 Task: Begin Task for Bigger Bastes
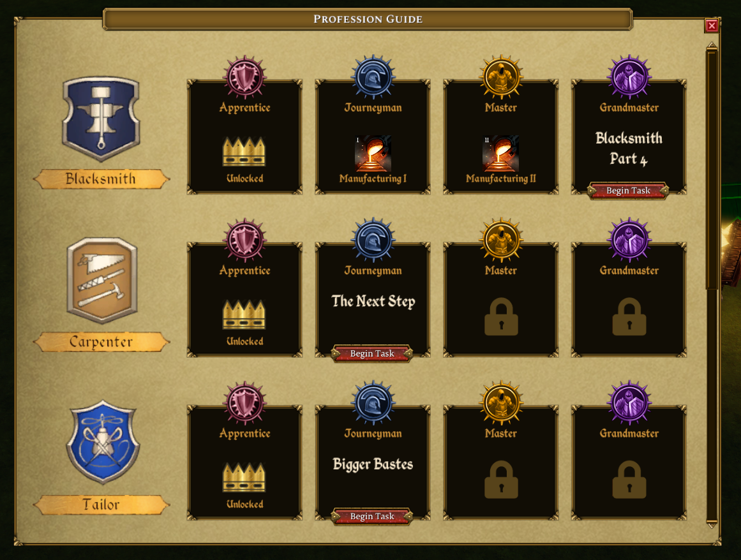pos(372,517)
